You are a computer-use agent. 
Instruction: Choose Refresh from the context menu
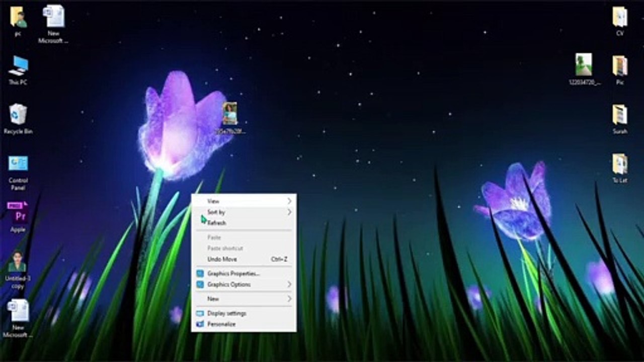point(244,223)
